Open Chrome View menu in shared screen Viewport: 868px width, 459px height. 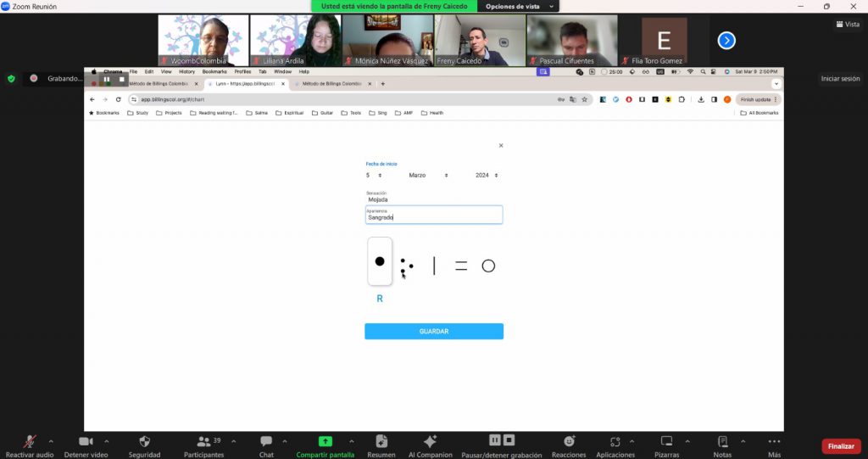[x=166, y=71]
